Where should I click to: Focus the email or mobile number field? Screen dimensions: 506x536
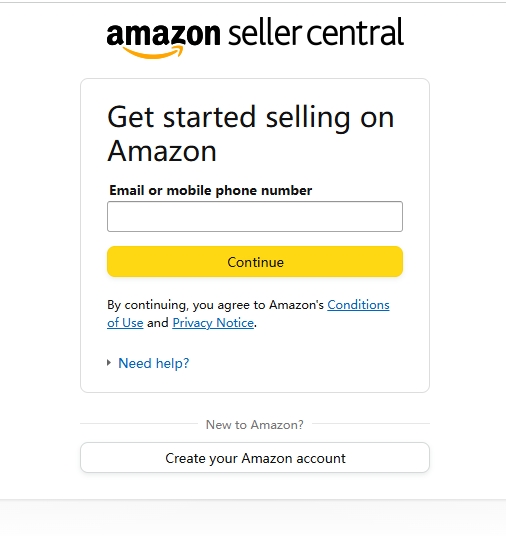click(255, 216)
